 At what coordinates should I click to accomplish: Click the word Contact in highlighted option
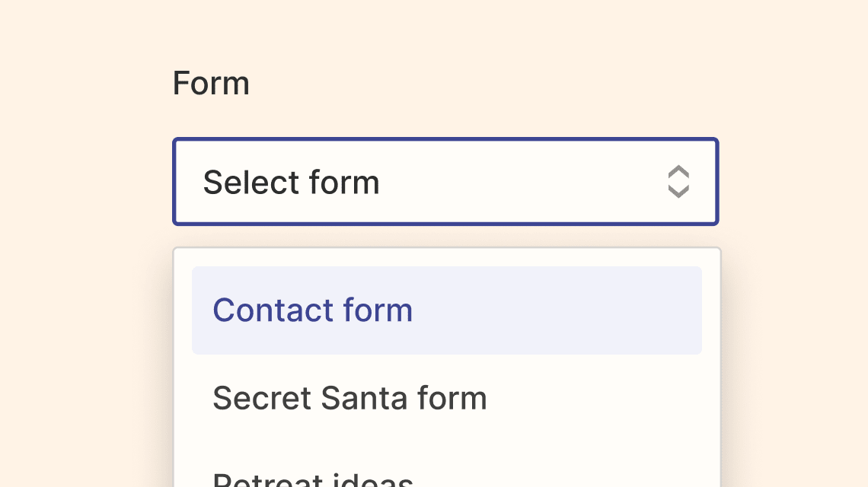coord(273,310)
